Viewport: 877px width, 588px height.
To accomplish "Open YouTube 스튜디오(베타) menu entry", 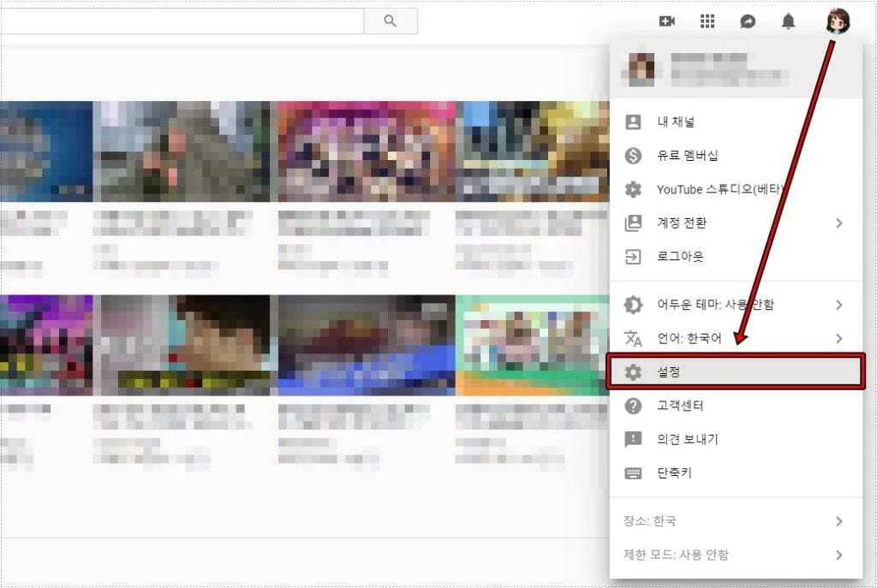I will coord(736,189).
